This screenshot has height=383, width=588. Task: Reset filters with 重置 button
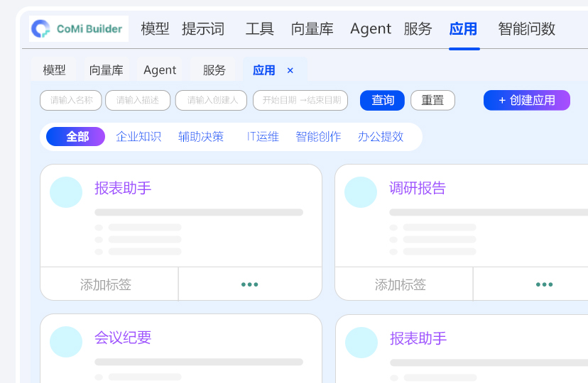(432, 101)
